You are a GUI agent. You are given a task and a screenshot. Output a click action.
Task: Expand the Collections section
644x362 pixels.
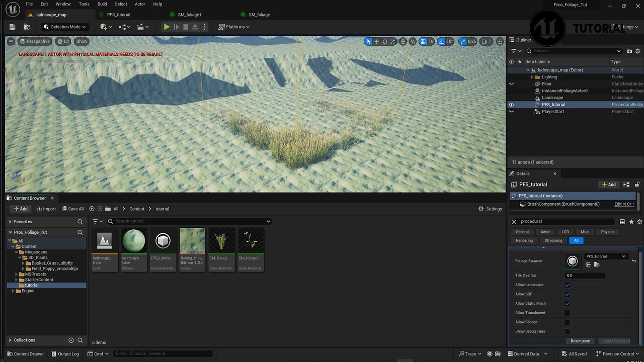11,340
